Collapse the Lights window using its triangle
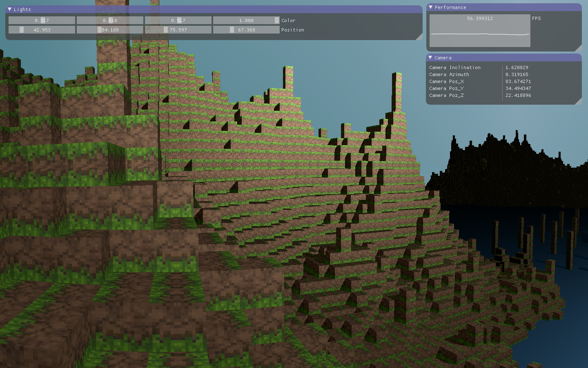Viewport: 588px width, 368px height. (9, 9)
